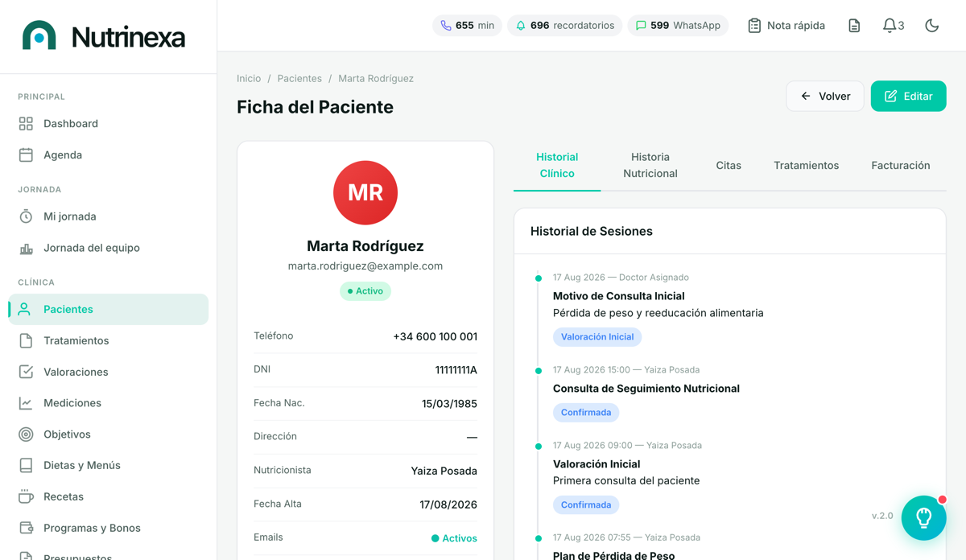The height and width of the screenshot is (560, 966).
Task: Switch to Historia Nutricional tab
Action: 650,165
